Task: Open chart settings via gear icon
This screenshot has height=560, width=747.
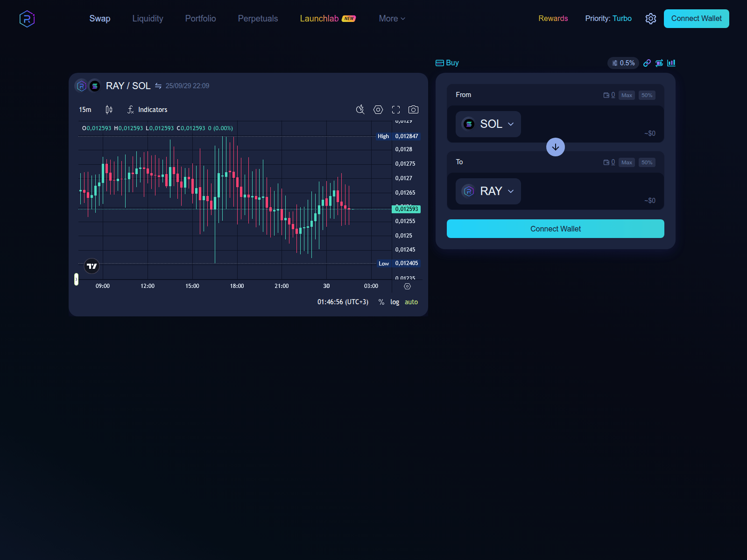Action: pyautogui.click(x=378, y=110)
